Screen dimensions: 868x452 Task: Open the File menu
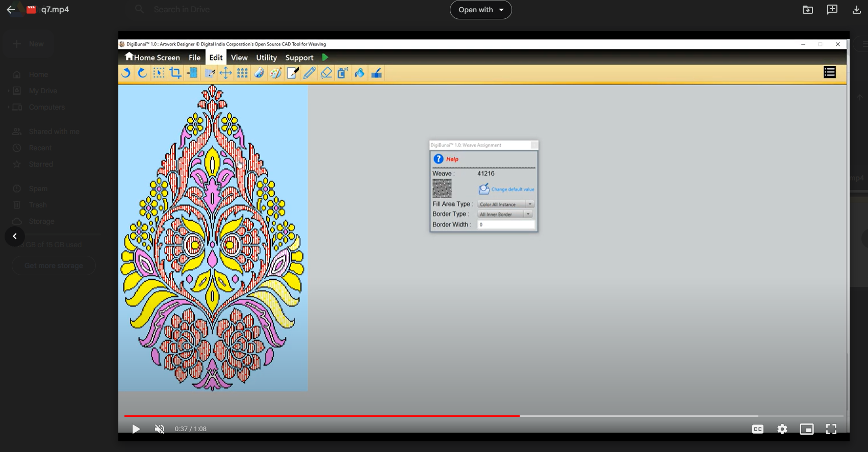click(194, 58)
